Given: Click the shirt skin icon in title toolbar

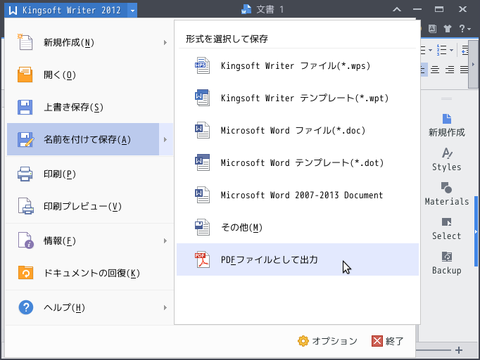Looking at the screenshot, I should tap(447, 29).
